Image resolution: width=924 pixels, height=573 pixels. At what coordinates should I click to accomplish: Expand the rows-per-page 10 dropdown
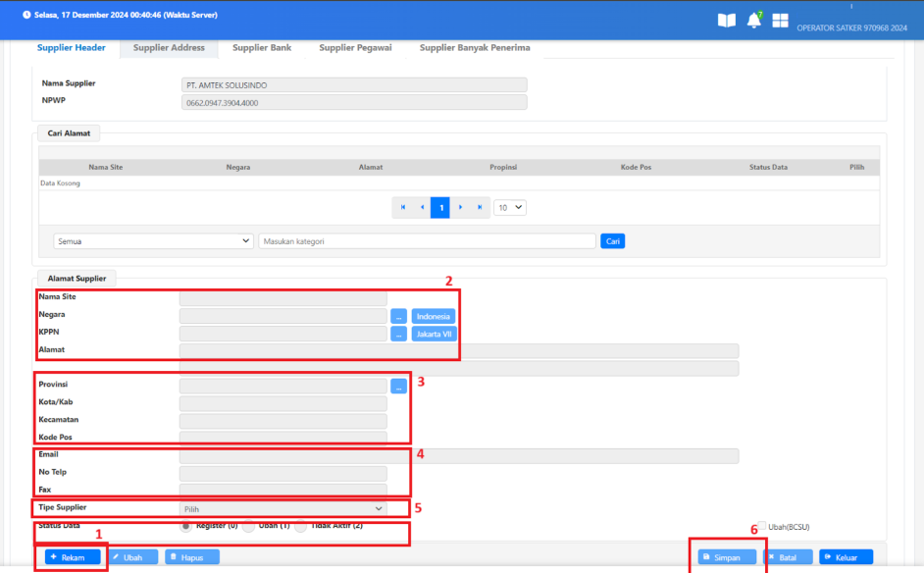[x=510, y=207]
